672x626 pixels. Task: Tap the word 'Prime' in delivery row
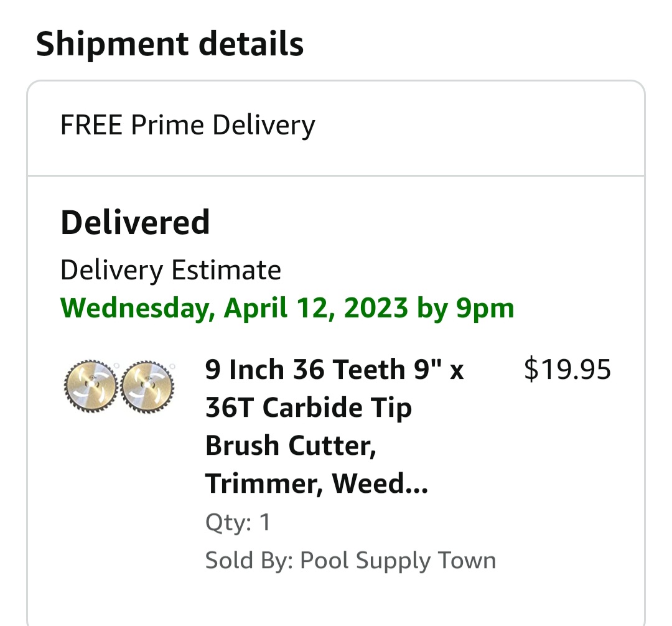(x=168, y=125)
